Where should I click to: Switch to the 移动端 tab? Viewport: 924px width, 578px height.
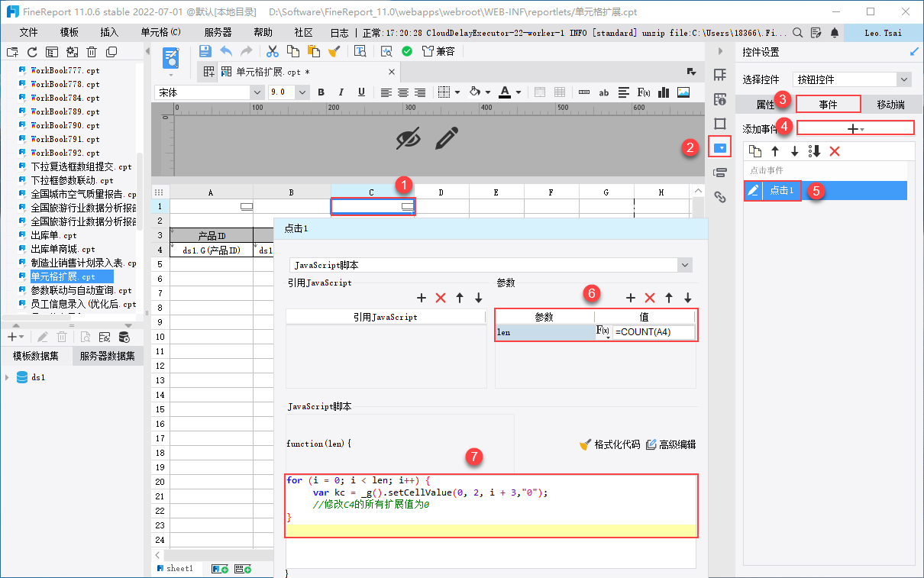(x=890, y=105)
